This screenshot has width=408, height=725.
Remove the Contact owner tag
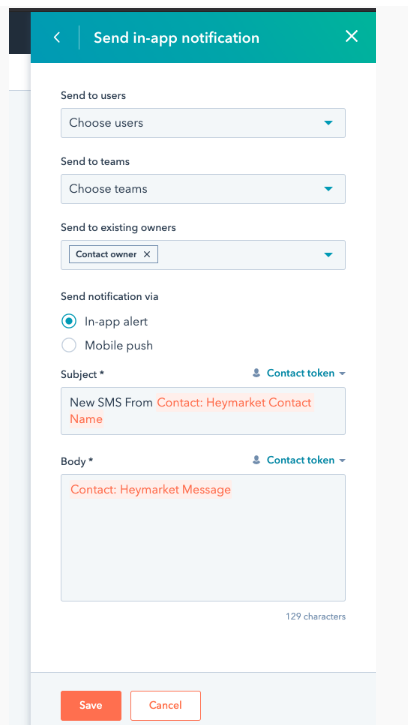click(x=147, y=254)
